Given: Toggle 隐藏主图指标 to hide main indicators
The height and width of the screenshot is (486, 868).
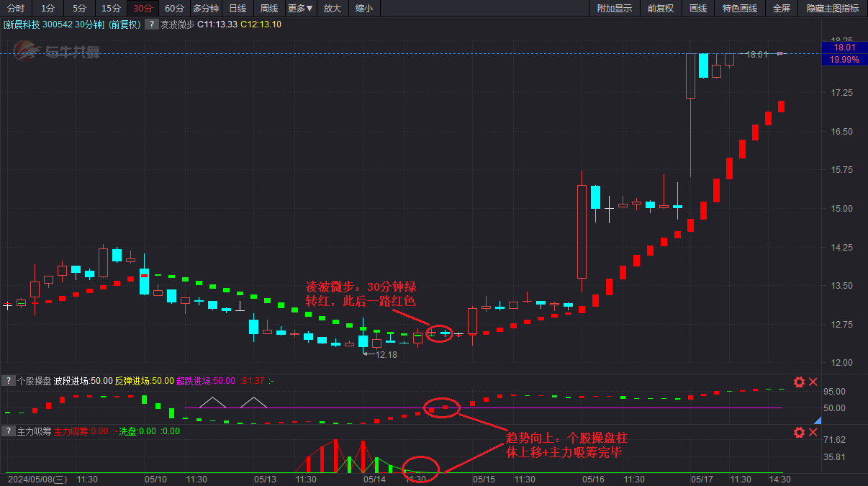Looking at the screenshot, I should point(833,9).
